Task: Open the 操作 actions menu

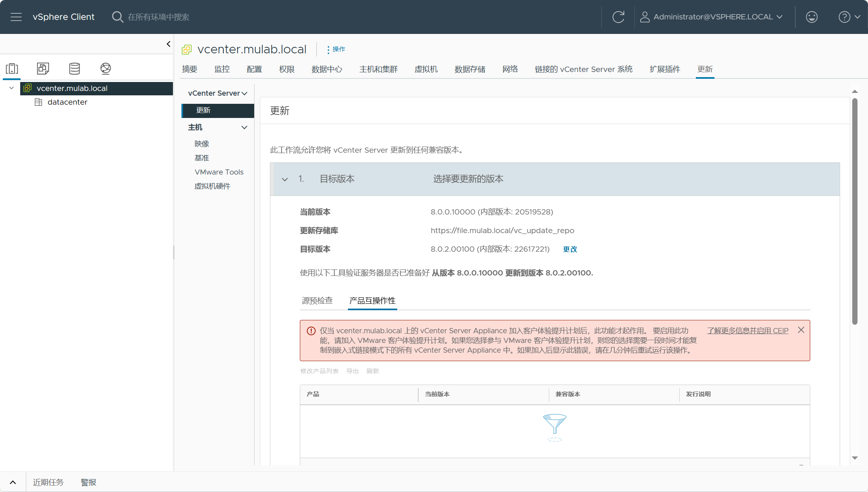Action: tap(336, 49)
